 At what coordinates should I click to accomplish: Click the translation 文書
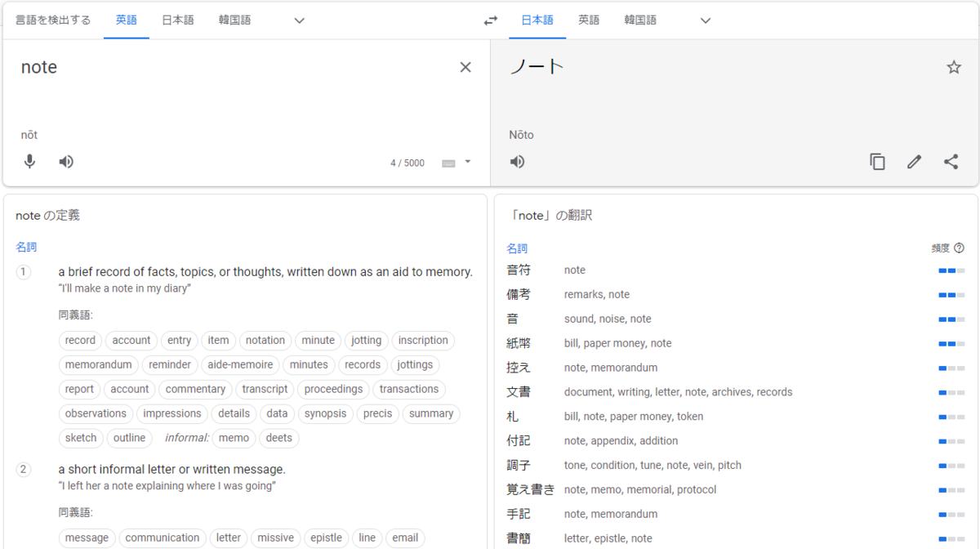tap(519, 392)
